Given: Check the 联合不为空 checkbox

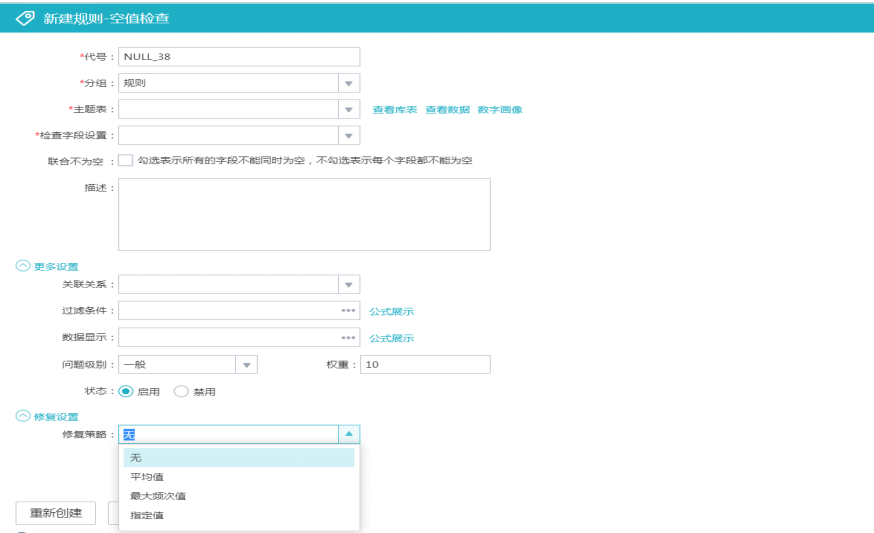Looking at the screenshot, I should pos(125,161).
